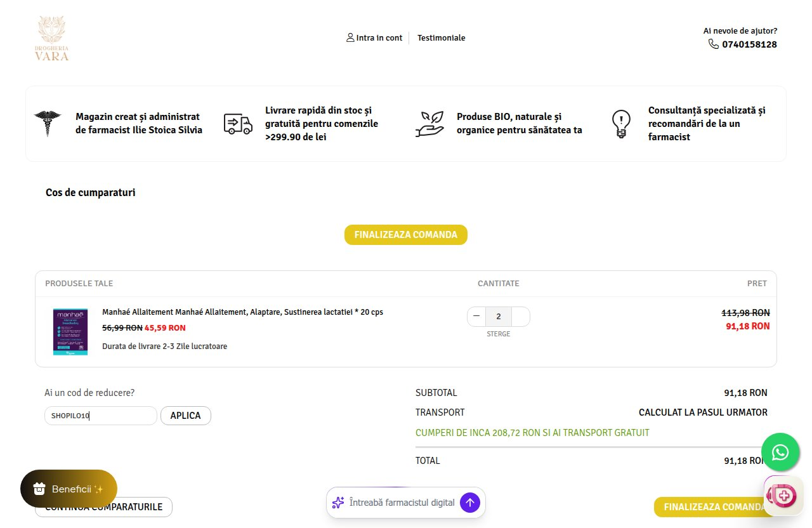Click the Ai un cod de reducere? label
This screenshot has width=812, height=528.
pyautogui.click(x=89, y=393)
